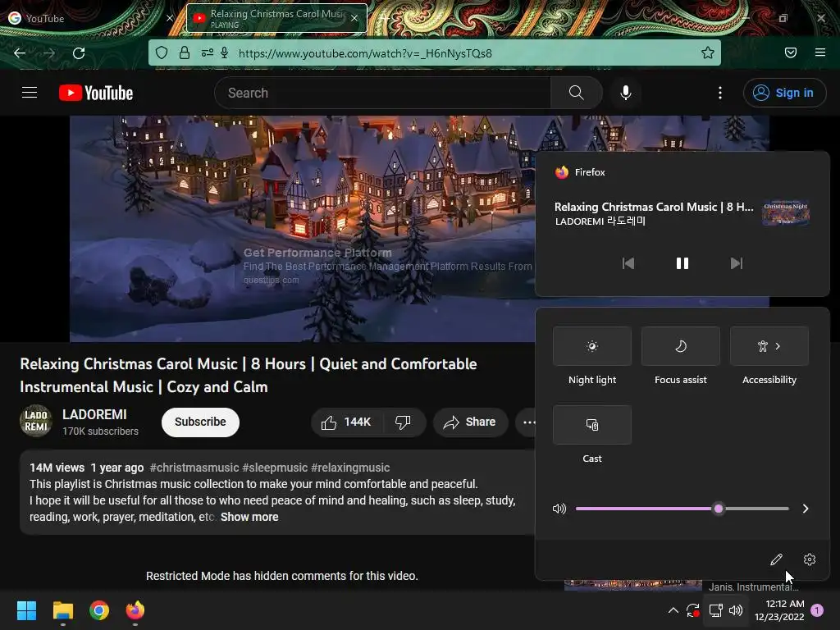Click the sync tray icon
This screenshot has height=630, width=840.
pos(692,610)
